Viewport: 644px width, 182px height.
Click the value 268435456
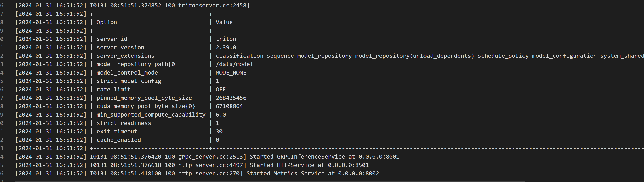click(231, 98)
